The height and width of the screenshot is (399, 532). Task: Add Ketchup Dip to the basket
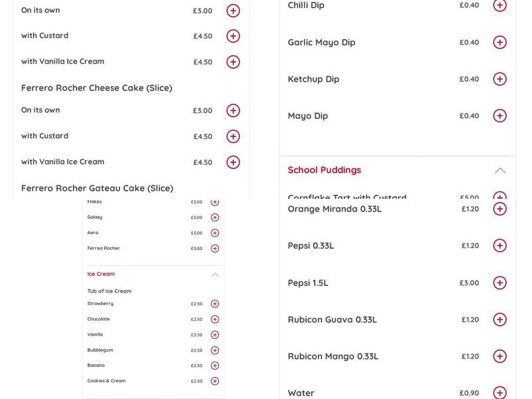click(x=499, y=78)
